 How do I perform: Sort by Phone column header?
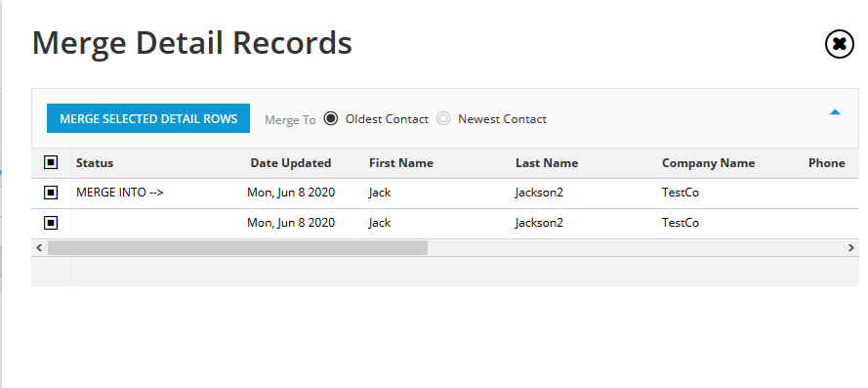point(826,163)
